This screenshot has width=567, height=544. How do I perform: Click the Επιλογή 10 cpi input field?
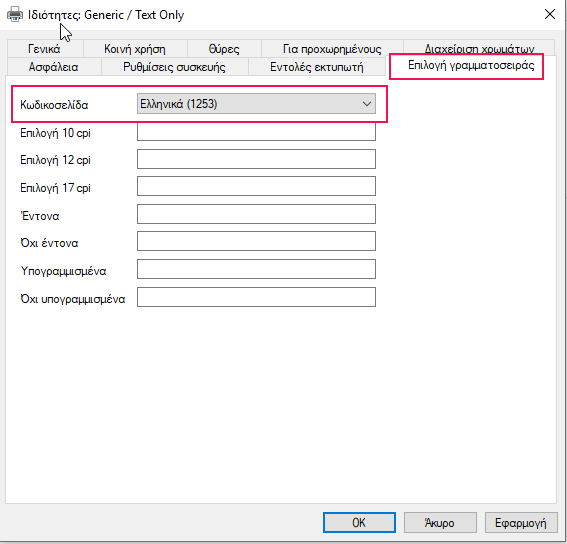tap(256, 132)
